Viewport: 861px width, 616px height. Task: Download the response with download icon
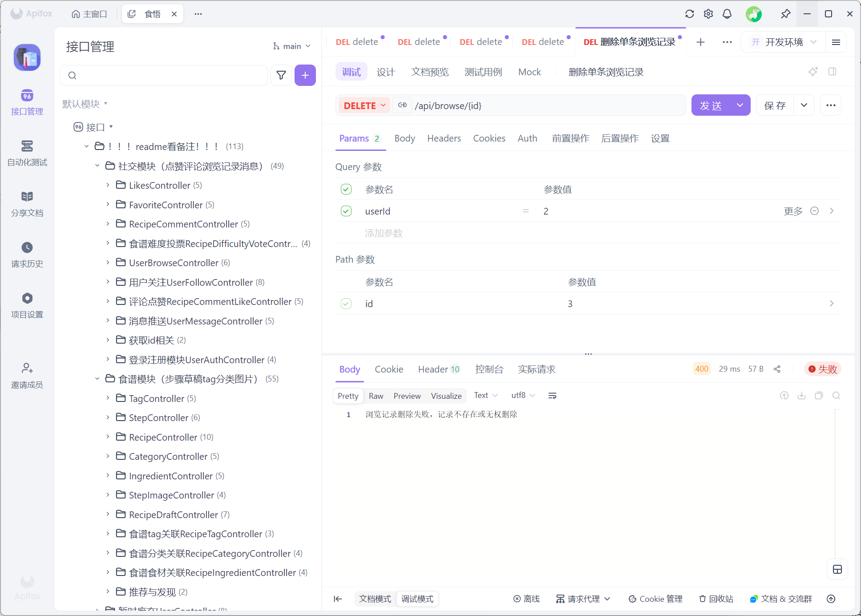(801, 396)
